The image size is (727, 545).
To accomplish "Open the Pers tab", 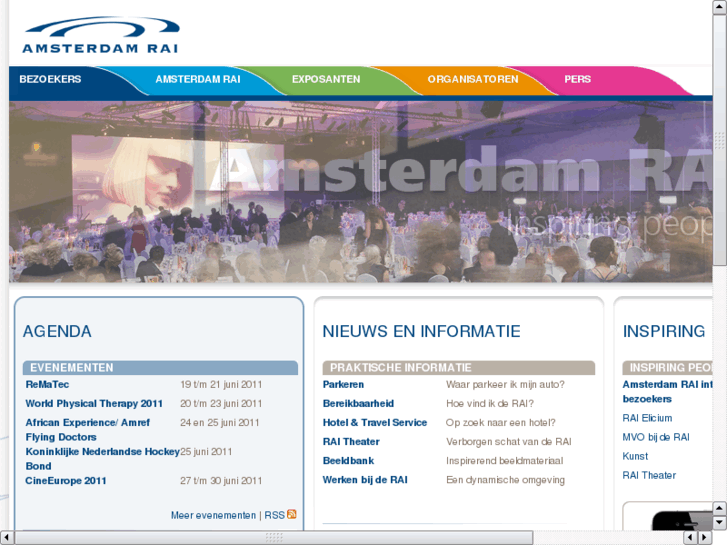I will 577,79.
